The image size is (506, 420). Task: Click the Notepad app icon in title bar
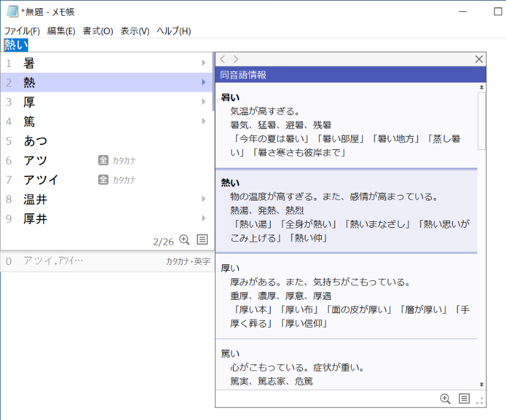(12, 11)
